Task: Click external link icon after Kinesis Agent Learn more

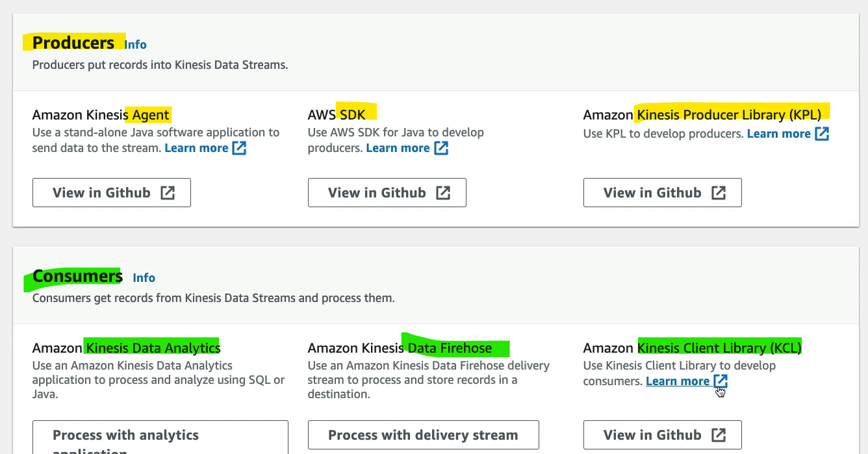Action: pos(240,148)
